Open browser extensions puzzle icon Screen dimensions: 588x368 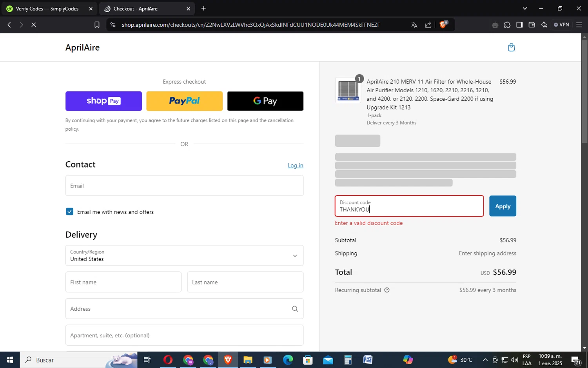(x=507, y=25)
